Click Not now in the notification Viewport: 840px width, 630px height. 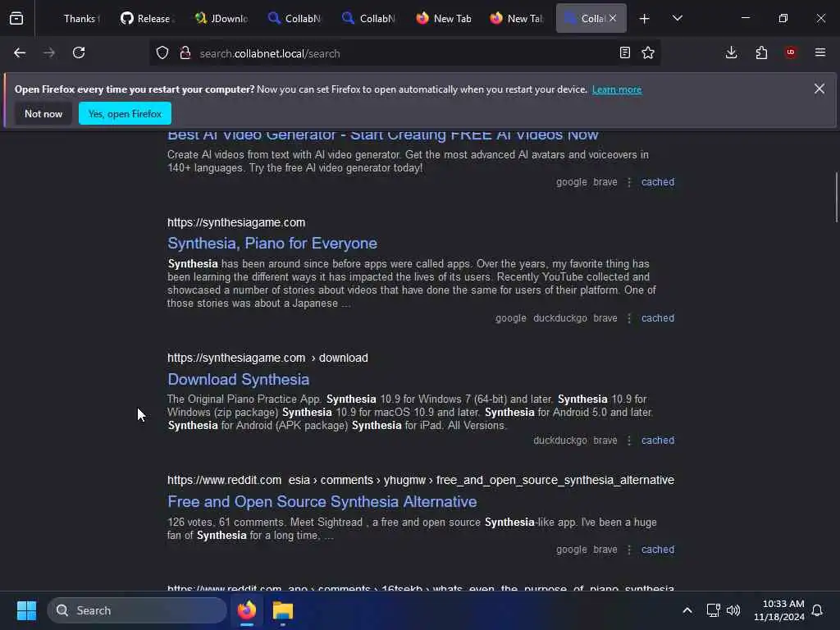43,113
